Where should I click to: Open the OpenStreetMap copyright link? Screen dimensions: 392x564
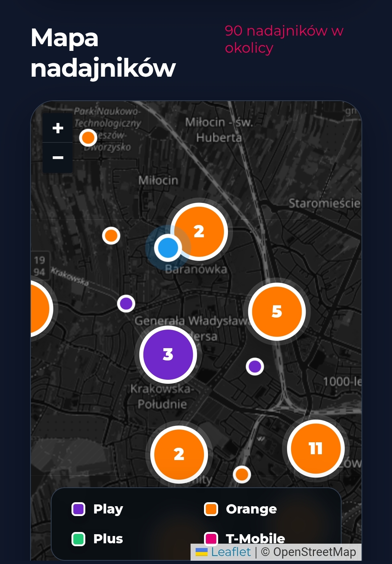315,552
